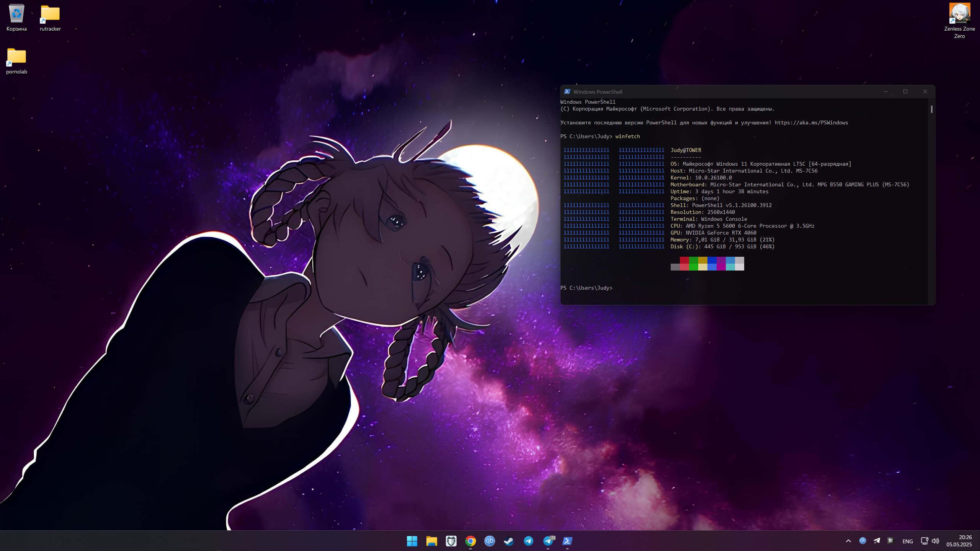Click the green block in winfetch color palette
The image size is (980, 551).
click(x=694, y=264)
